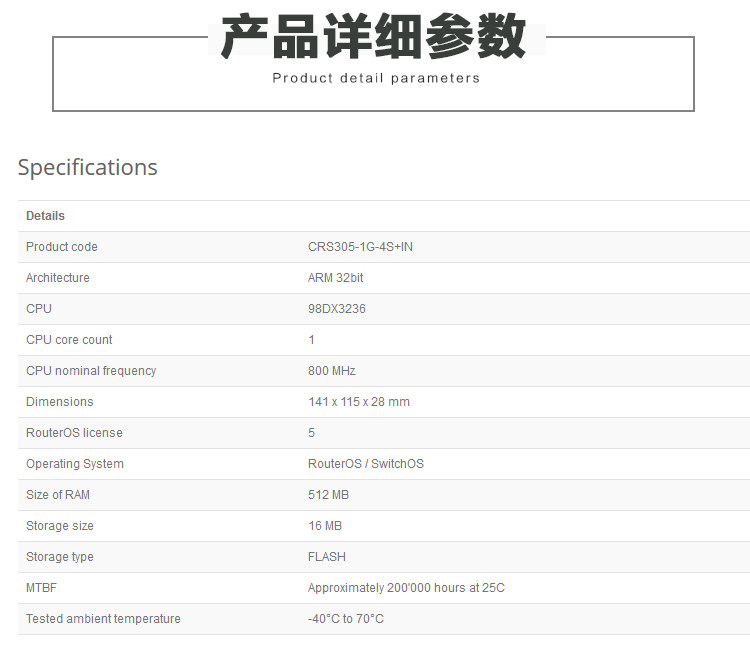
Task: Select the 'ARM 32bit' value
Action: pos(336,277)
